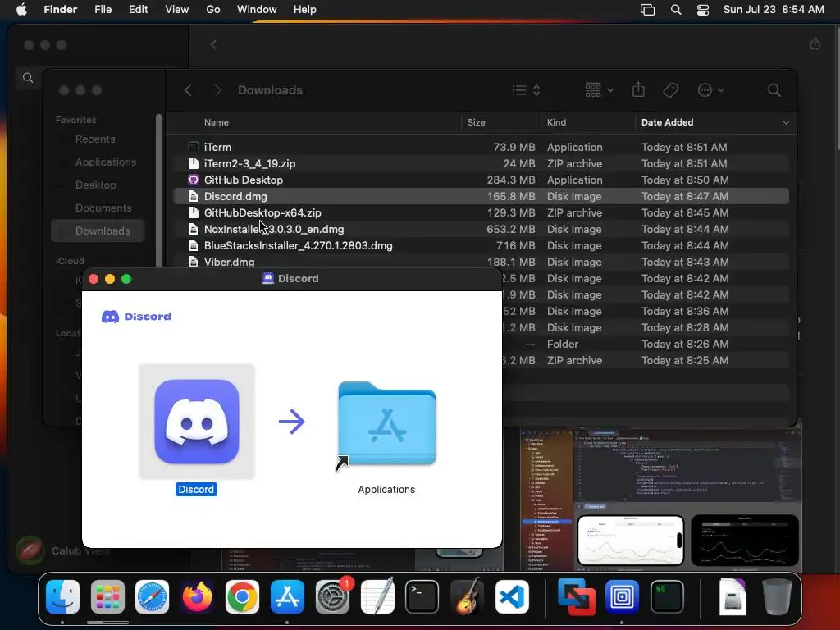
Task: Open the View menu
Action: tap(177, 10)
